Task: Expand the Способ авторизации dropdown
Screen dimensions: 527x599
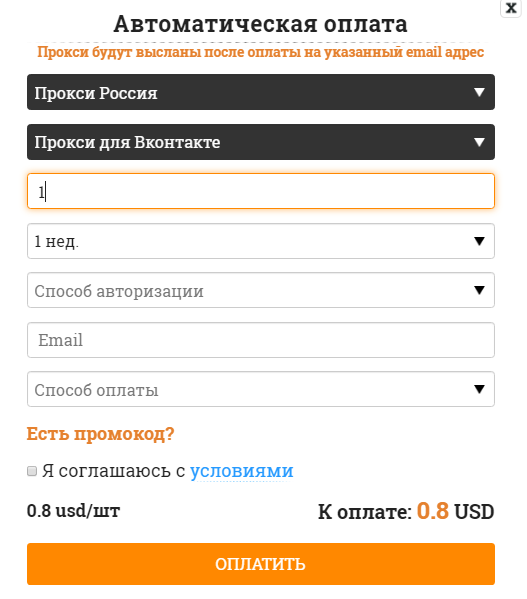Action: tap(261, 290)
